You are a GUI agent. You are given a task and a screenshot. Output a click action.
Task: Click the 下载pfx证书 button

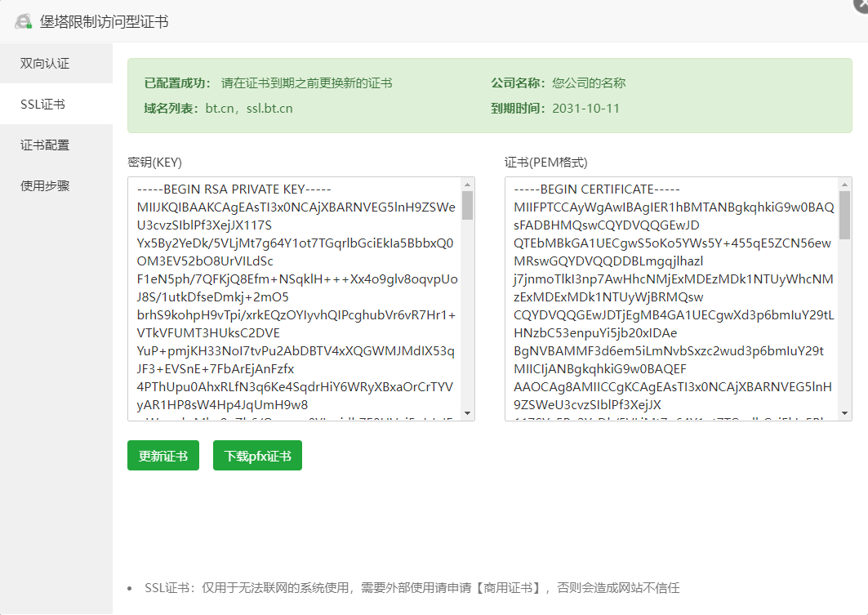pos(257,455)
